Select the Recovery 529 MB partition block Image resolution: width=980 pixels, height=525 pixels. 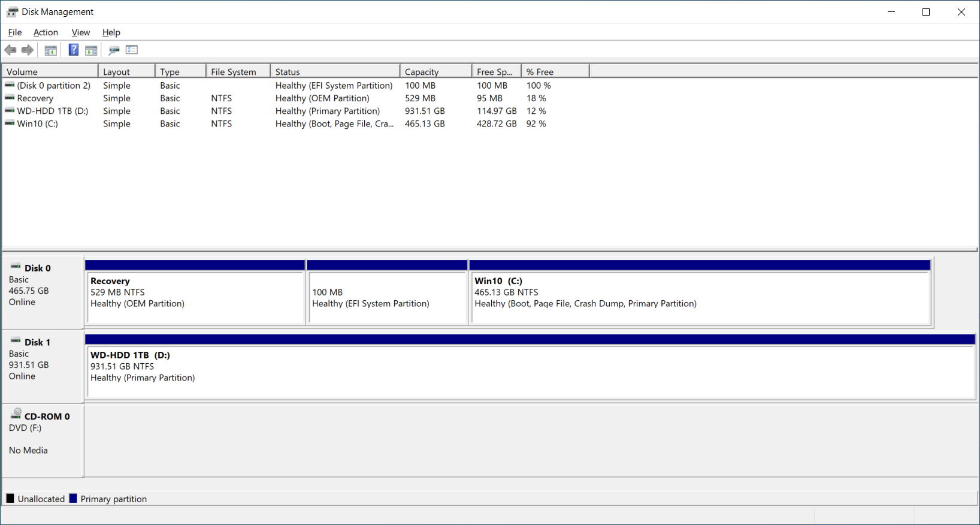coord(195,292)
